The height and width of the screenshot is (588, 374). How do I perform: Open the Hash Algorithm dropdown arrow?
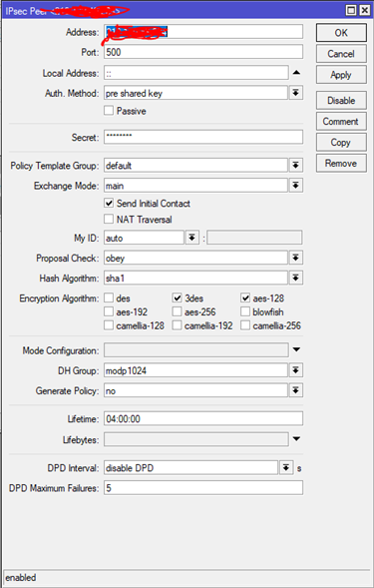(295, 278)
